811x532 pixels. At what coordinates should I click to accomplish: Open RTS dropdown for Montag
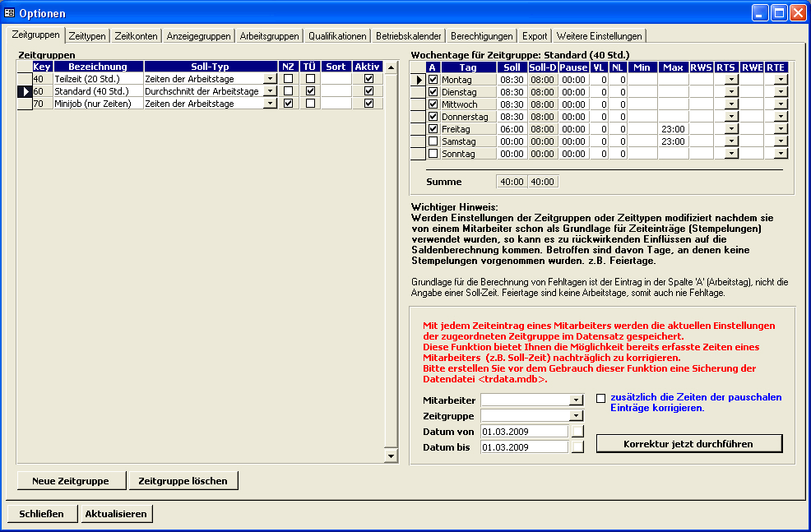tap(731, 80)
